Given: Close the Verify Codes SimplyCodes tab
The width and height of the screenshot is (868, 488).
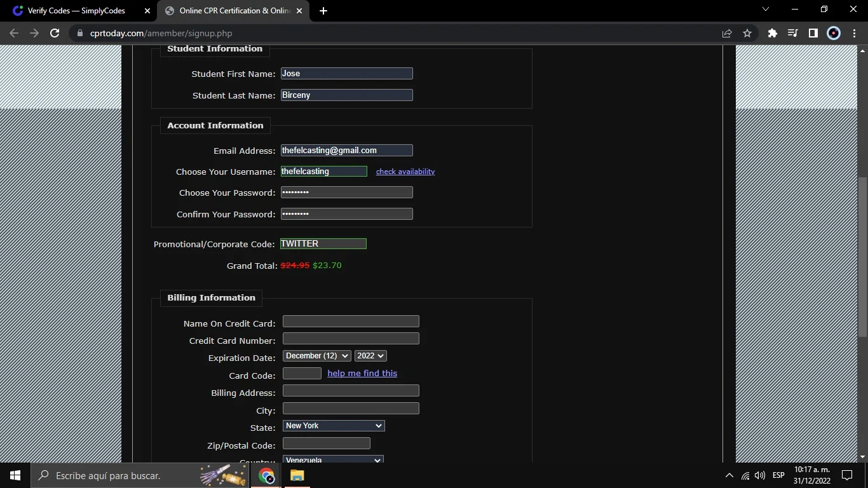Looking at the screenshot, I should coord(147,11).
